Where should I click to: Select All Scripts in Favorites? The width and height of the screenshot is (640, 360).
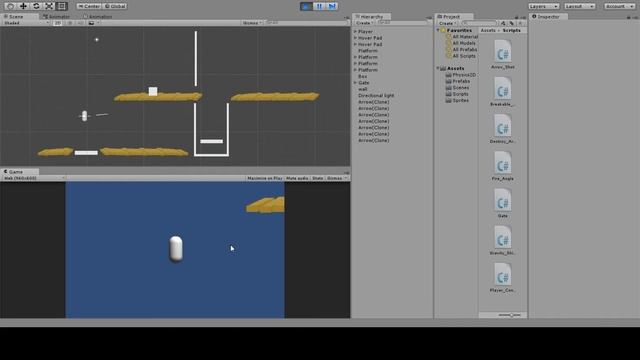(x=461, y=56)
